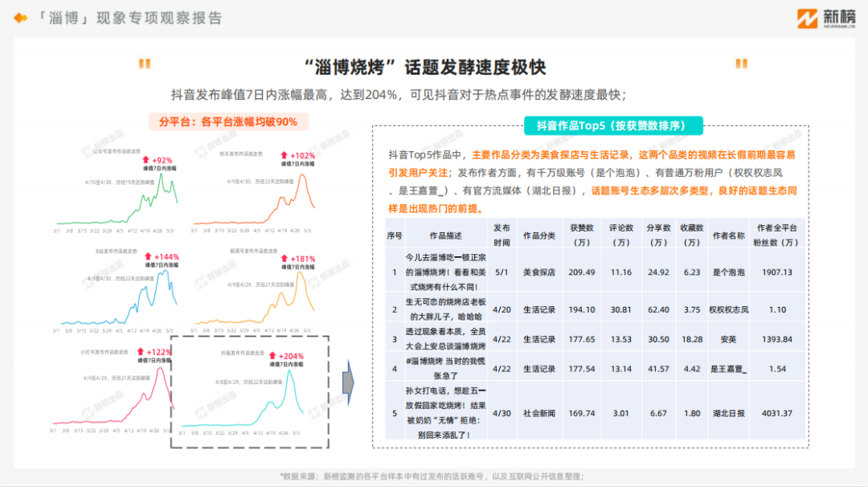
Task: Click the author name 是王嘉萱_
Action: pyautogui.click(x=728, y=369)
